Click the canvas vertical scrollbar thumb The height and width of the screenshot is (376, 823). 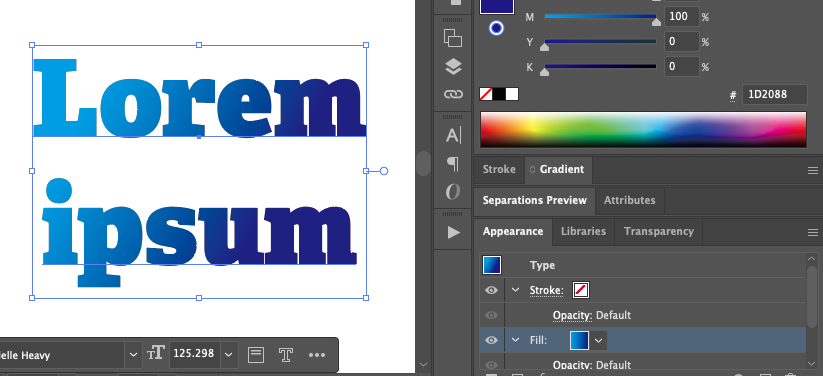click(x=423, y=163)
